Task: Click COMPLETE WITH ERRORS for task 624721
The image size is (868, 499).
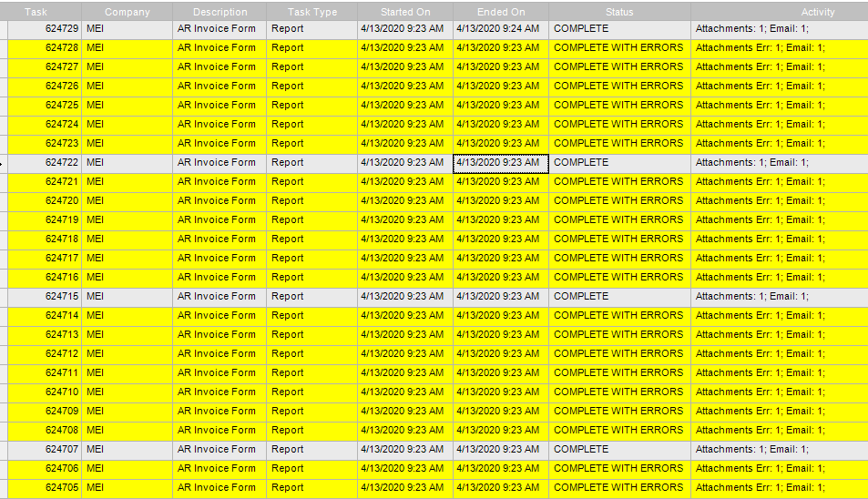Action: (618, 181)
